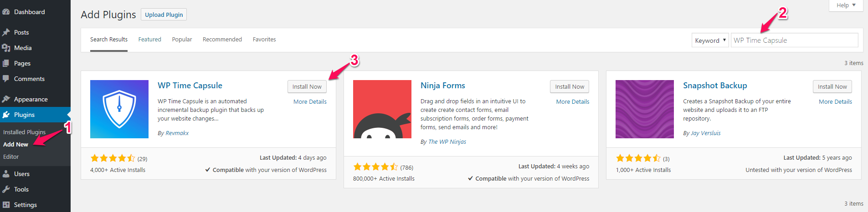
Task: Click the Pages icon in sidebar
Action: pyautogui.click(x=6, y=63)
